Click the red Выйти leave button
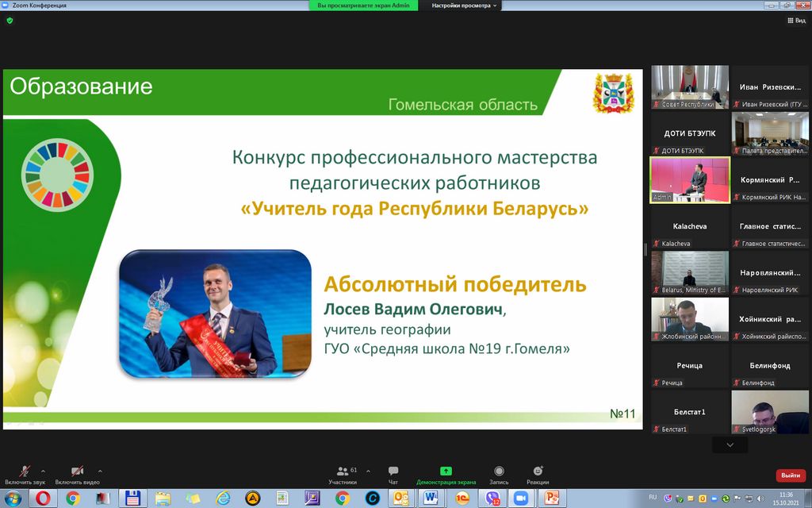This screenshot has height=508, width=812. point(790,475)
